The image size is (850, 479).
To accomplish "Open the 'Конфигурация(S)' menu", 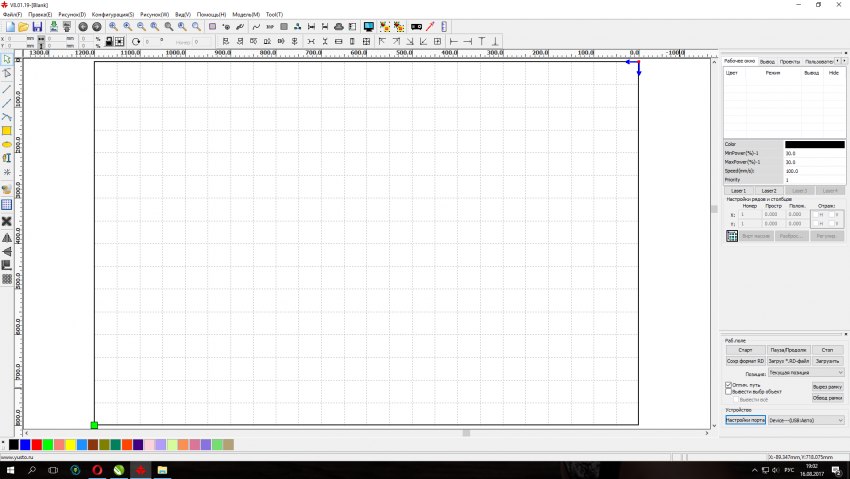I will [x=112, y=14].
